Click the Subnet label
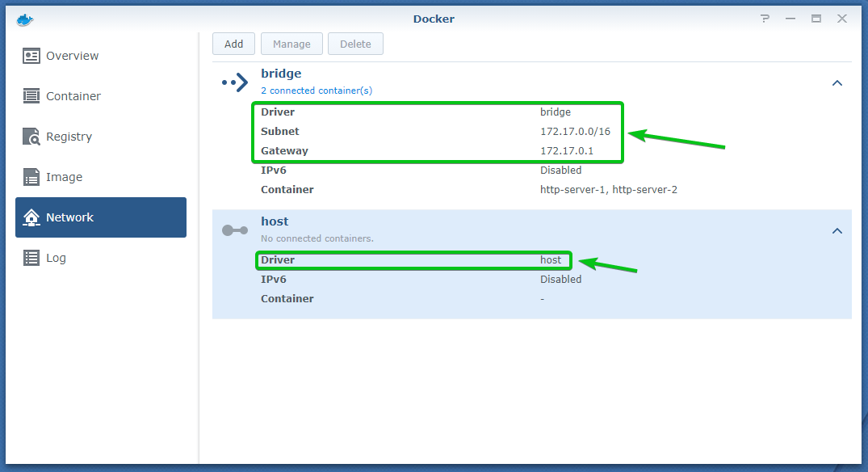Viewport: 868px width, 472px height. pyautogui.click(x=280, y=131)
